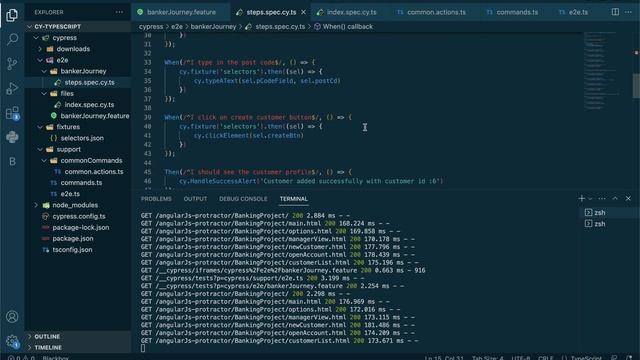Open selectors.json file
Screen dimensions: 640x360
[78, 138]
